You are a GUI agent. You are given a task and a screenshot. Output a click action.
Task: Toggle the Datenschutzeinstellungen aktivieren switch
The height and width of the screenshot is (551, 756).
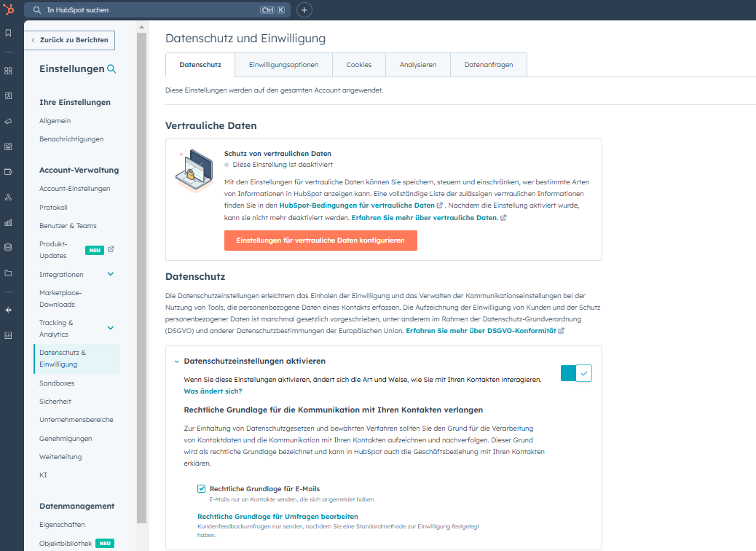[x=576, y=373]
